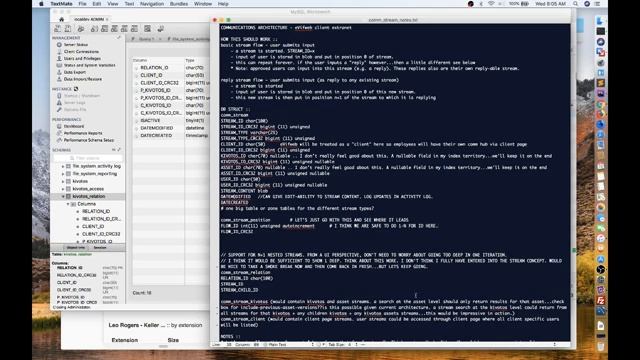Open SQL script file icon in Workbench toolbar
This screenshot has width=640, height=360.
pyautogui.click(x=68, y=29)
